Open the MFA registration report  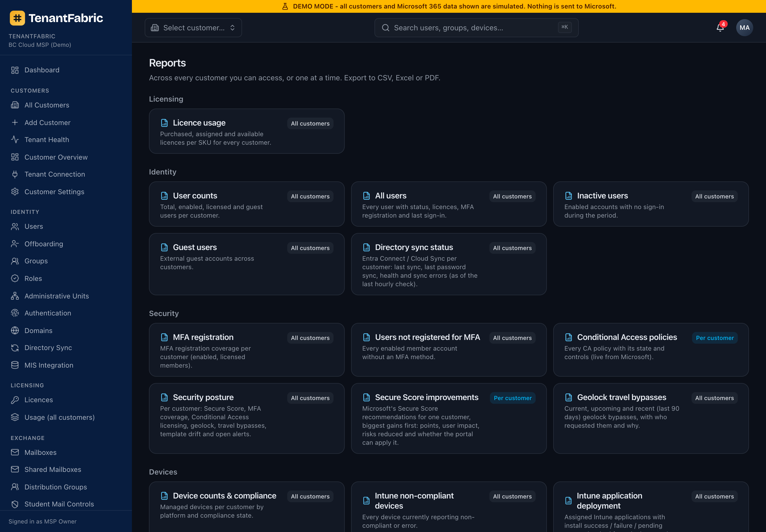(x=247, y=350)
